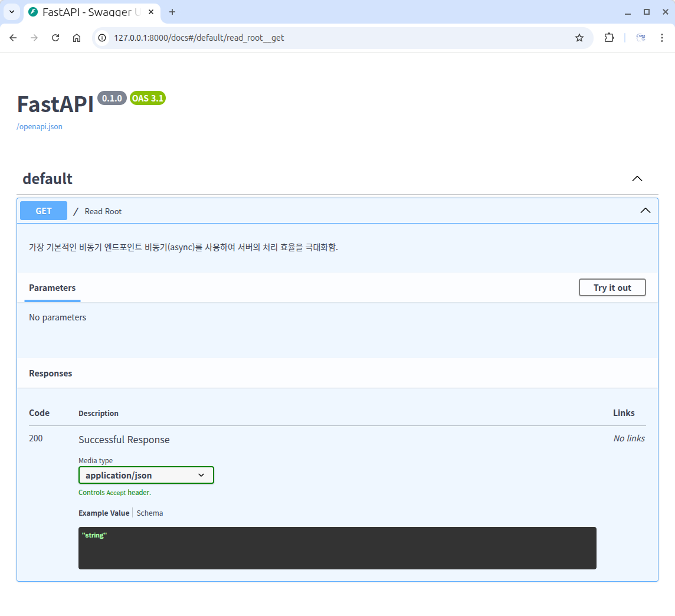Close the FastAPI - Swagger UI tab
Viewport: 675px width, 616px height.
tap(151, 12)
